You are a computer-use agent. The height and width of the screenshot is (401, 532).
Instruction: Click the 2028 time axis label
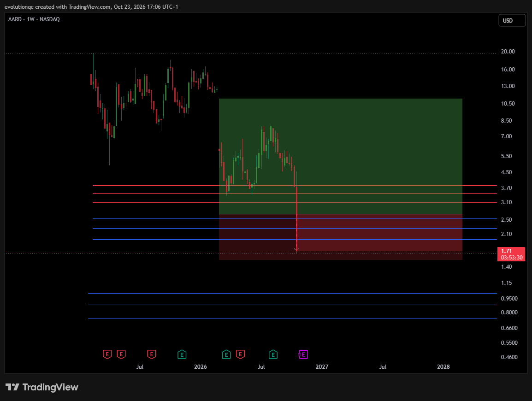443,367
